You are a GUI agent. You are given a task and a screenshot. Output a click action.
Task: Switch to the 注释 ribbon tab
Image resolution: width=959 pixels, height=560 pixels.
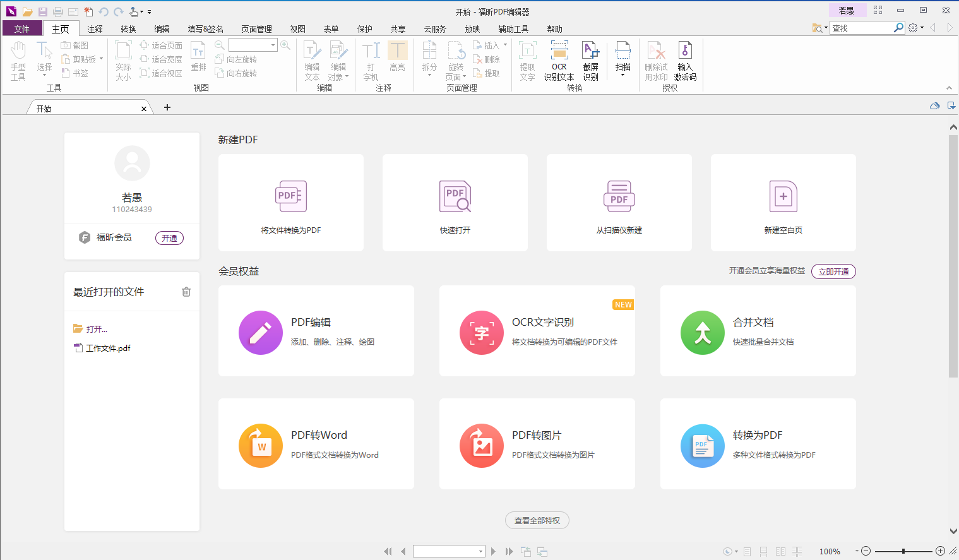click(95, 28)
